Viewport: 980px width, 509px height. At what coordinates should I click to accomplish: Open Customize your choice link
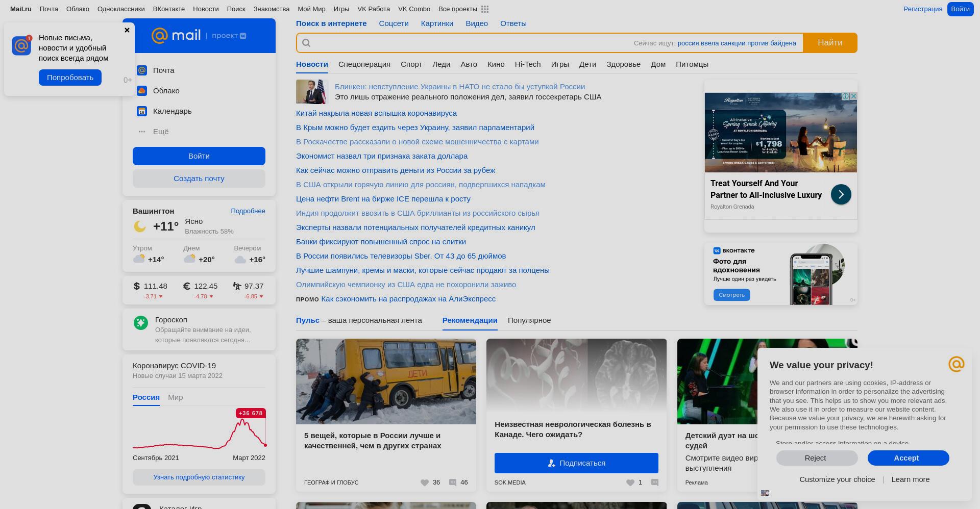[x=837, y=479]
